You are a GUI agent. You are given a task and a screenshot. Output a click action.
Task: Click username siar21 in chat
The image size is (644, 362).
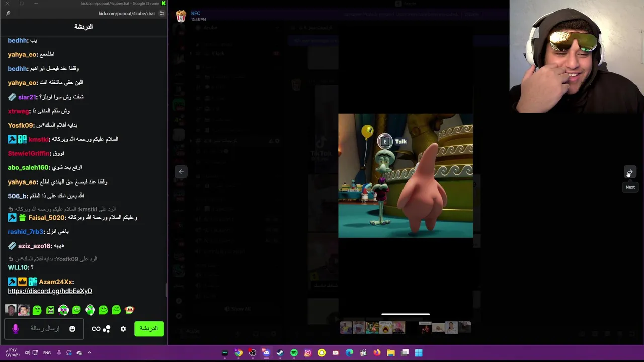27,97
